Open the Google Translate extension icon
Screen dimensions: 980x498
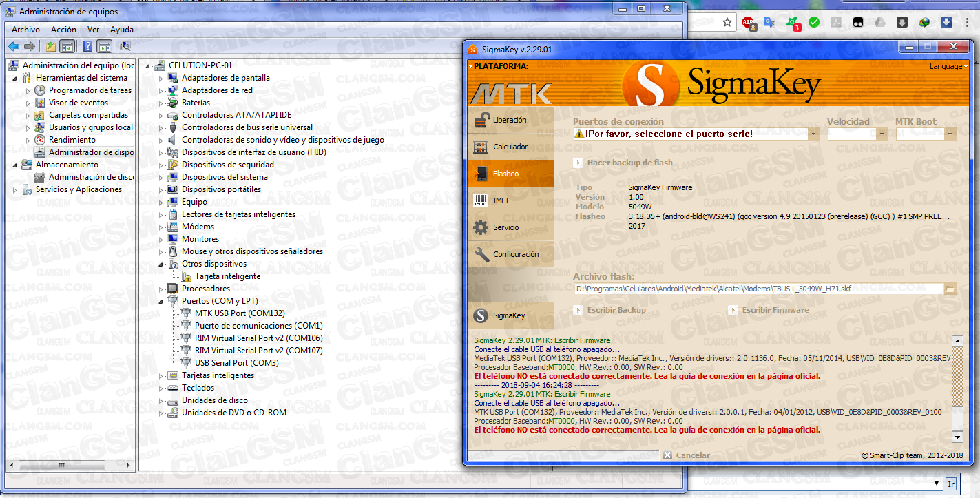(x=770, y=23)
